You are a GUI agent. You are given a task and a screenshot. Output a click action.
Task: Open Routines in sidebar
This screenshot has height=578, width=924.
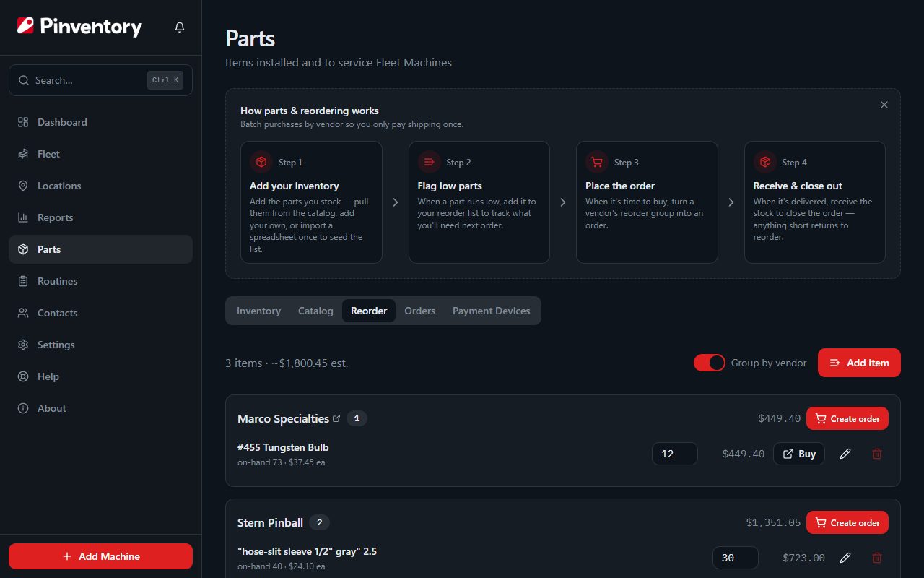[x=100, y=281]
